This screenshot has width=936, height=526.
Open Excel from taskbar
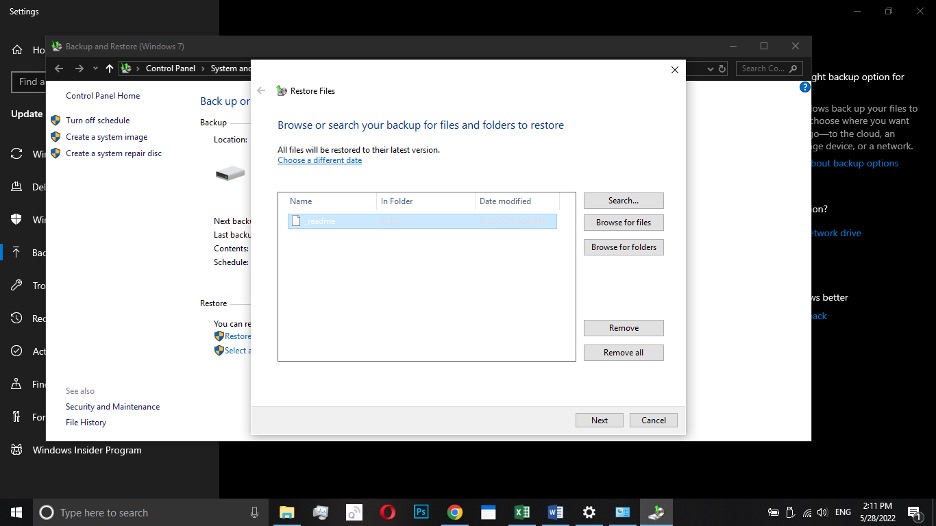tap(522, 512)
